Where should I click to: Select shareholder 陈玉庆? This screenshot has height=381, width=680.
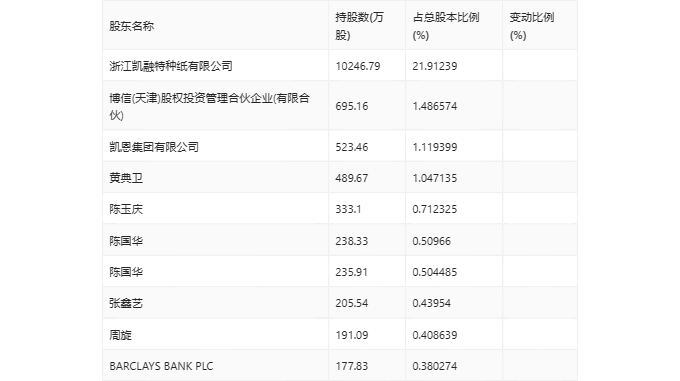coord(126,209)
